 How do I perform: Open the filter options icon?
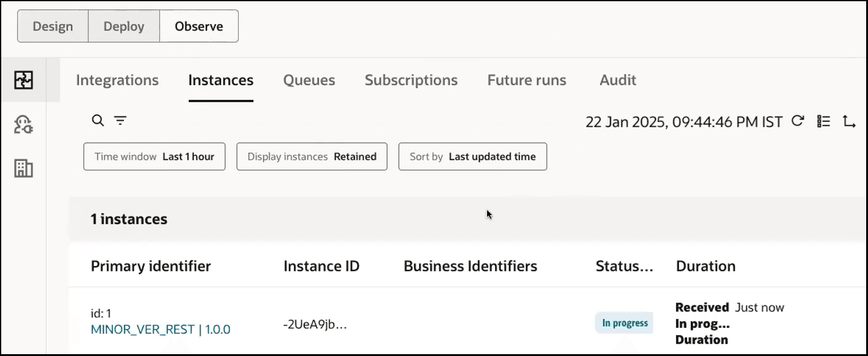click(120, 120)
